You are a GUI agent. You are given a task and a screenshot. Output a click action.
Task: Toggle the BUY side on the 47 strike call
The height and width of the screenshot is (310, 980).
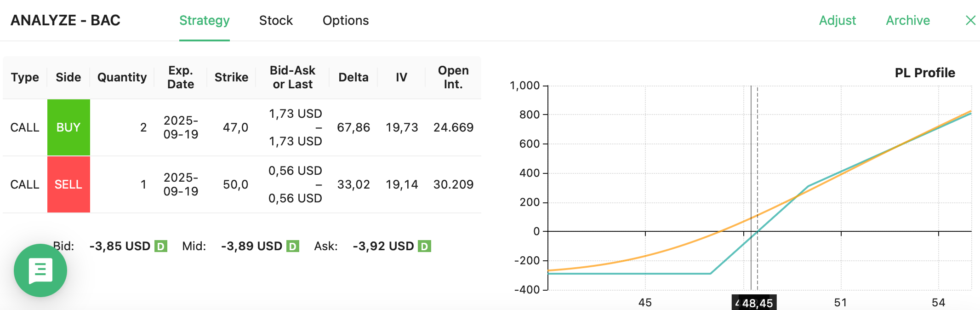coord(68,127)
